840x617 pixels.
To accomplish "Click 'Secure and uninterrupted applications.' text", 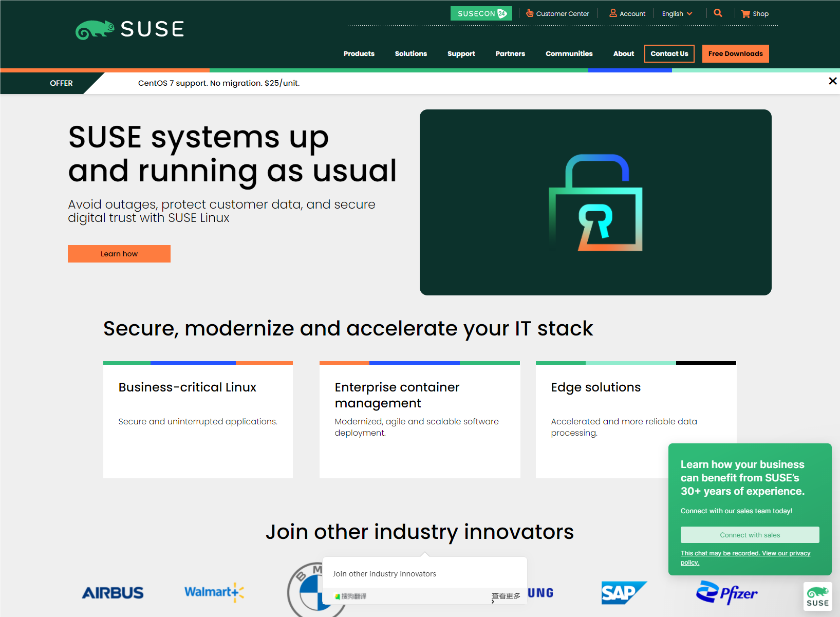I will 198,421.
